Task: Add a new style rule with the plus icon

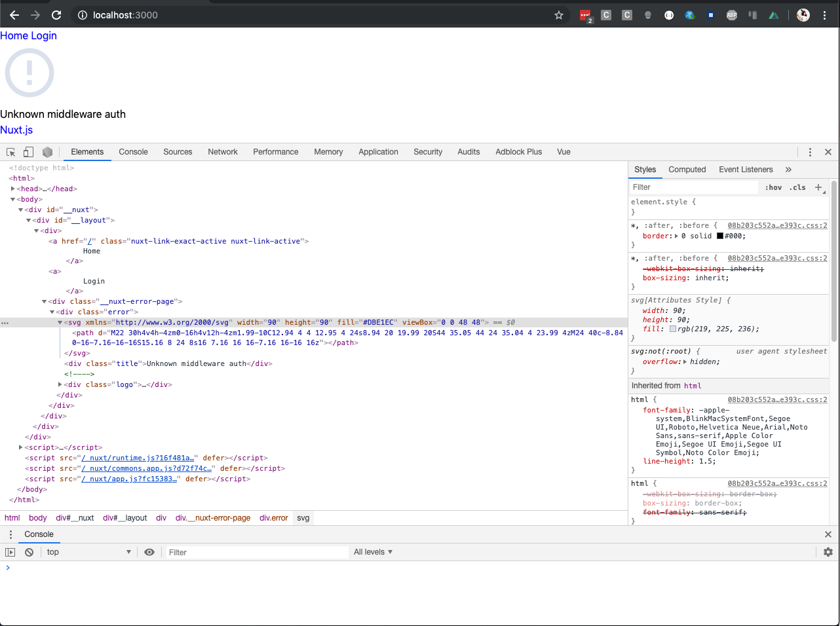Action: (x=818, y=187)
